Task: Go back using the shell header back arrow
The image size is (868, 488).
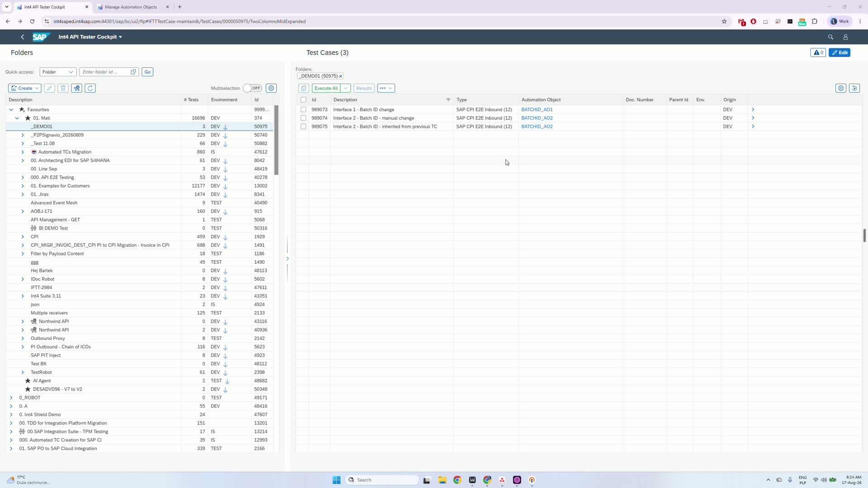Action: [x=22, y=37]
